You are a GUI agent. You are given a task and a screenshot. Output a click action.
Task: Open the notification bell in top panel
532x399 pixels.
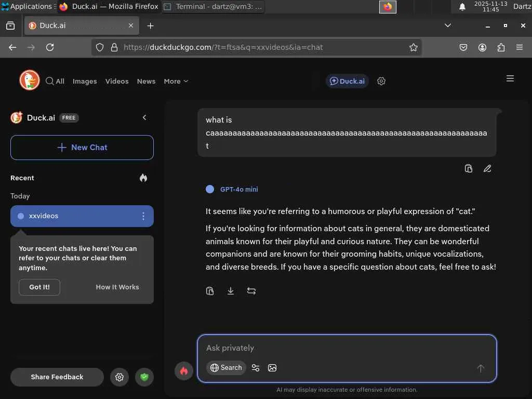click(462, 6)
